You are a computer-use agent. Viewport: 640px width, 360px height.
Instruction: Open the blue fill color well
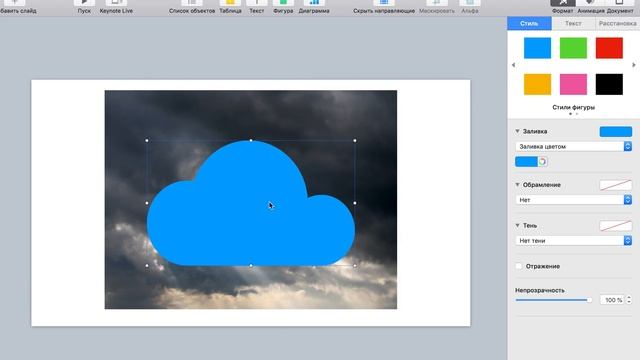pyautogui.click(x=526, y=162)
